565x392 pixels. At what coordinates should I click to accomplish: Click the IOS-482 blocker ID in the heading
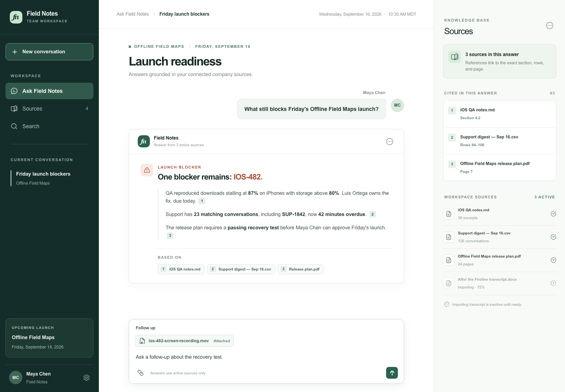click(x=248, y=177)
